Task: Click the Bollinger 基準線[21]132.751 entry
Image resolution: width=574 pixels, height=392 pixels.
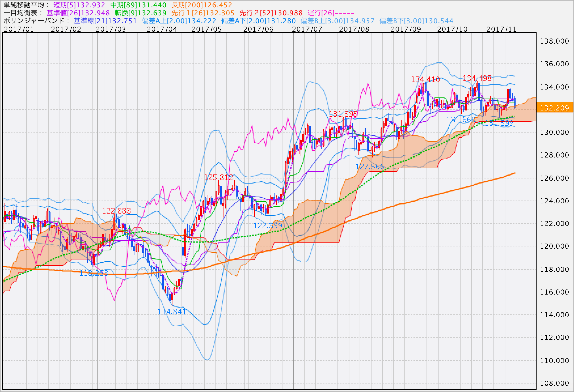Action: pos(105,21)
